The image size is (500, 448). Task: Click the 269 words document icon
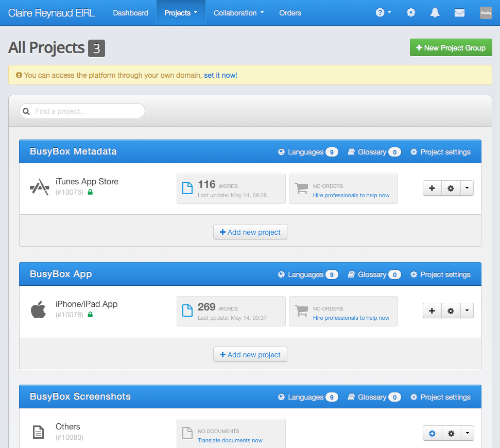(187, 311)
